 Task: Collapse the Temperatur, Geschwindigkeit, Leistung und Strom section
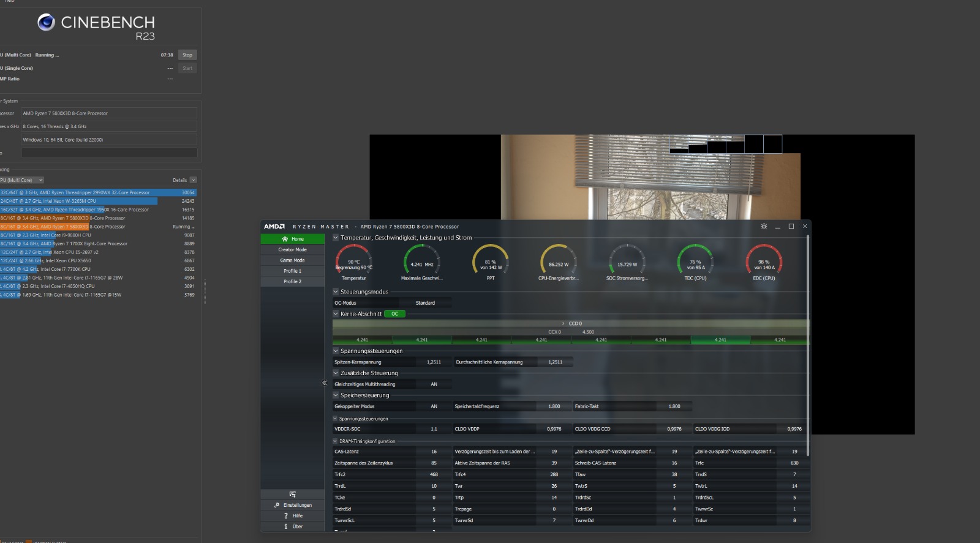tap(336, 237)
